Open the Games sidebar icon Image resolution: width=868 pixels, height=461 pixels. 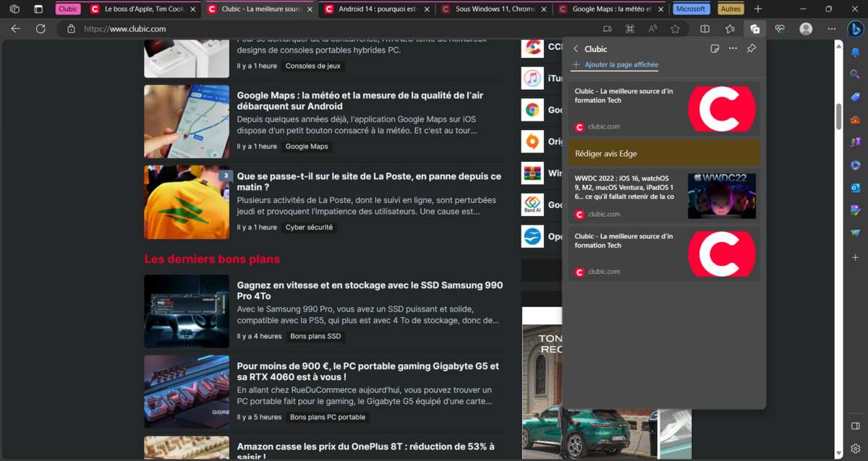pos(855,142)
